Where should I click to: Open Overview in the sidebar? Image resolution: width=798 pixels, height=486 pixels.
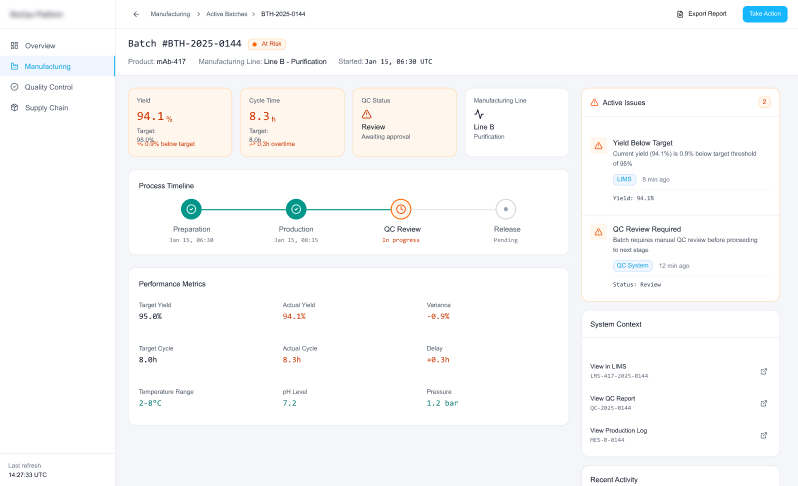pos(40,46)
